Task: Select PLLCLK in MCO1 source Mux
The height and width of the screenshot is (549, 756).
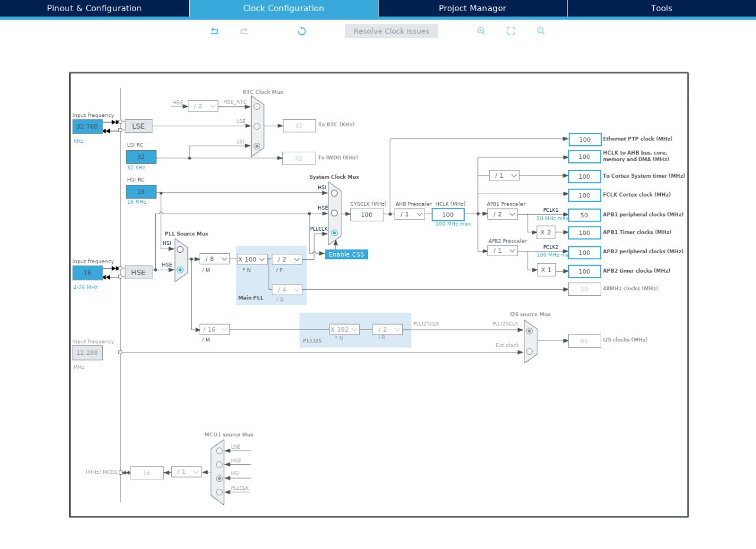Action: [x=219, y=492]
